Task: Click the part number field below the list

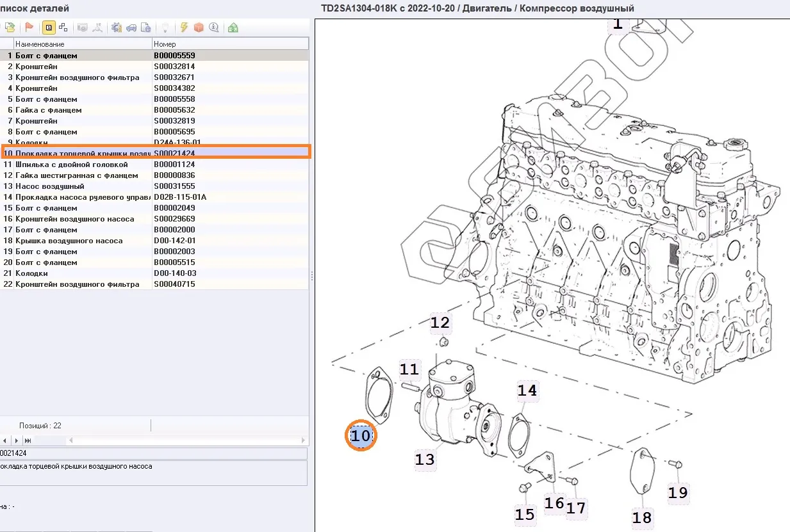Action: pos(154,453)
